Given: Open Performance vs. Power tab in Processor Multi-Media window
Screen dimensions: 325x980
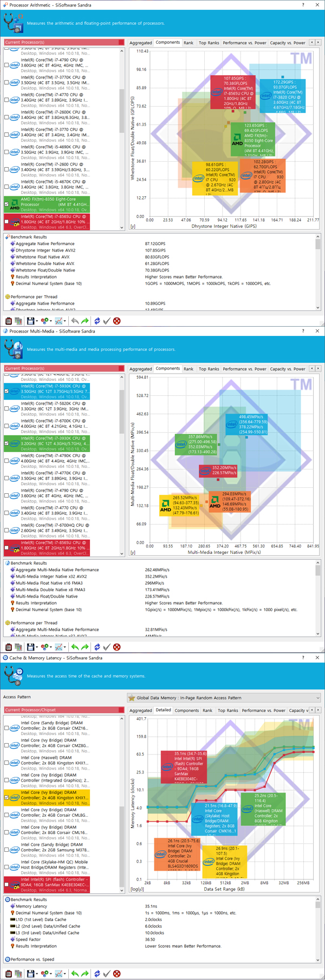Looking at the screenshot, I should pyautogui.click(x=244, y=369).
